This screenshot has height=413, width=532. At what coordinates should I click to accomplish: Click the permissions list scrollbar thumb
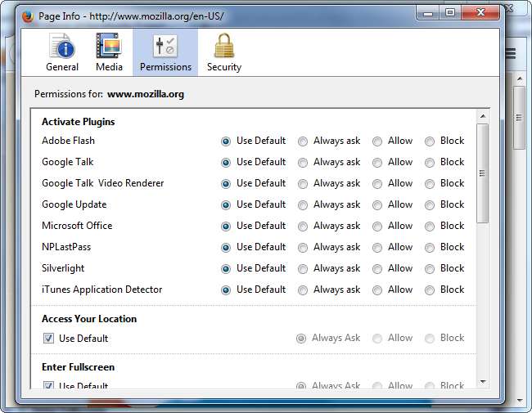point(482,173)
